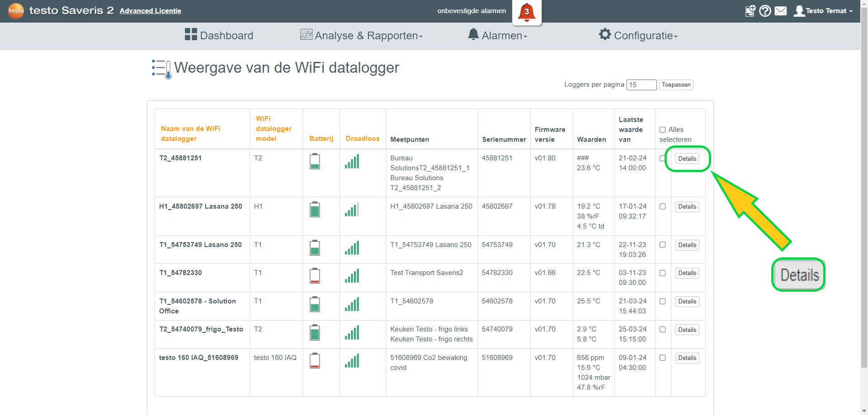Screen dimensions: 868x415
Task: Click the Configuratie gear icon
Action: (605, 34)
